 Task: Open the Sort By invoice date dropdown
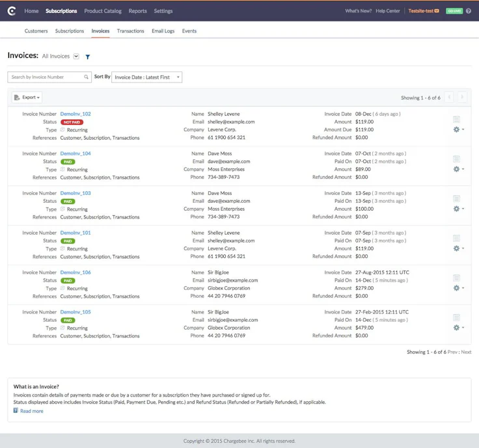click(146, 77)
